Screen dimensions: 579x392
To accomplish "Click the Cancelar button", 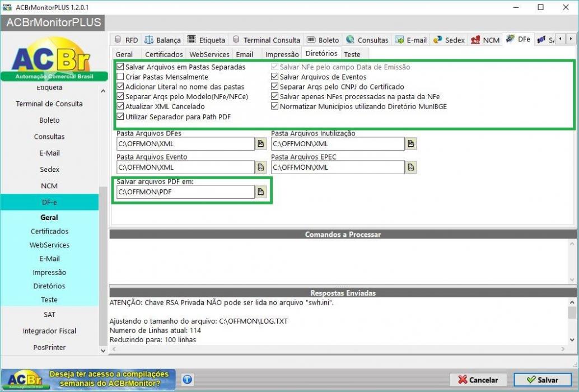I will point(478,380).
